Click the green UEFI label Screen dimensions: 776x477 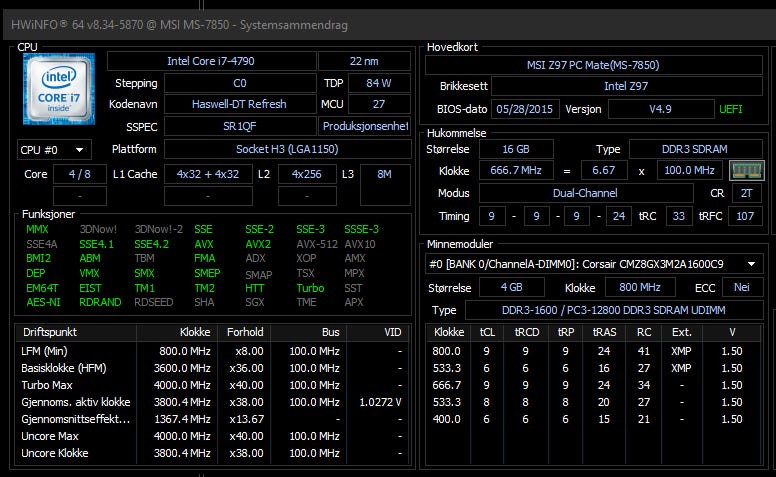tap(730, 109)
